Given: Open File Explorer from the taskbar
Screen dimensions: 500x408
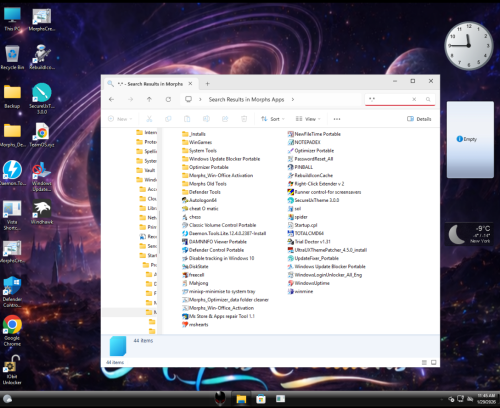Looking at the screenshot, I should click(x=241, y=399).
